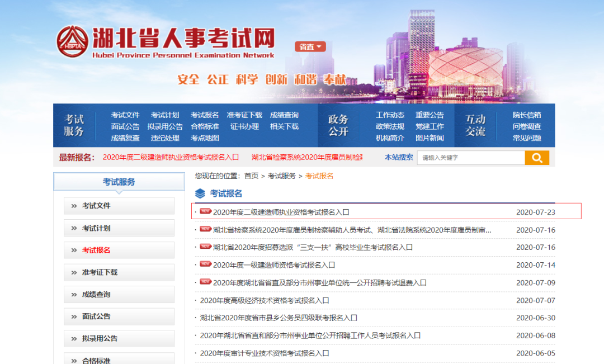Open 事业单位公开招聘工作人员考试报名入口 item
This screenshot has height=364, width=604.
(310, 335)
